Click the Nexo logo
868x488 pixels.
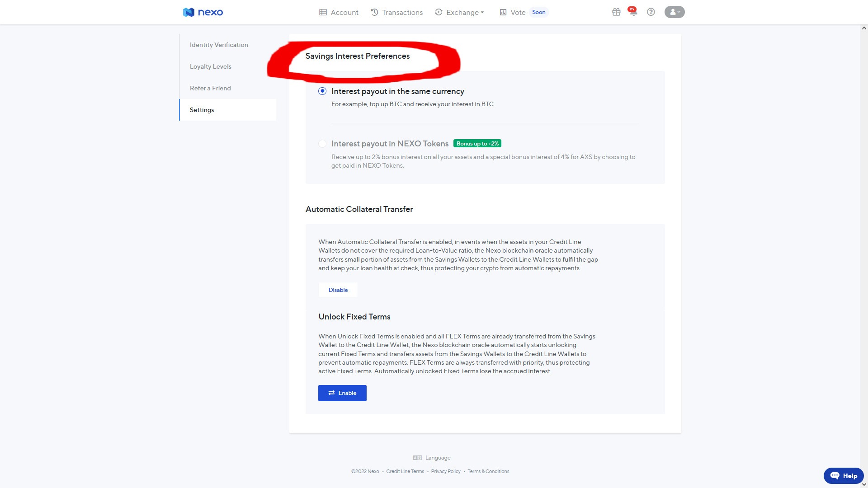click(203, 12)
